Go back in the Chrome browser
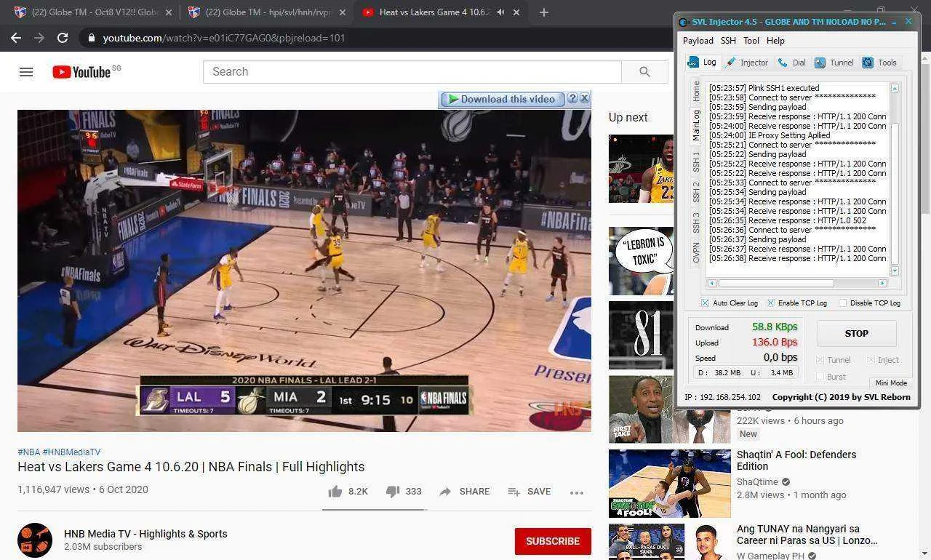The image size is (931, 560). pyautogui.click(x=16, y=38)
